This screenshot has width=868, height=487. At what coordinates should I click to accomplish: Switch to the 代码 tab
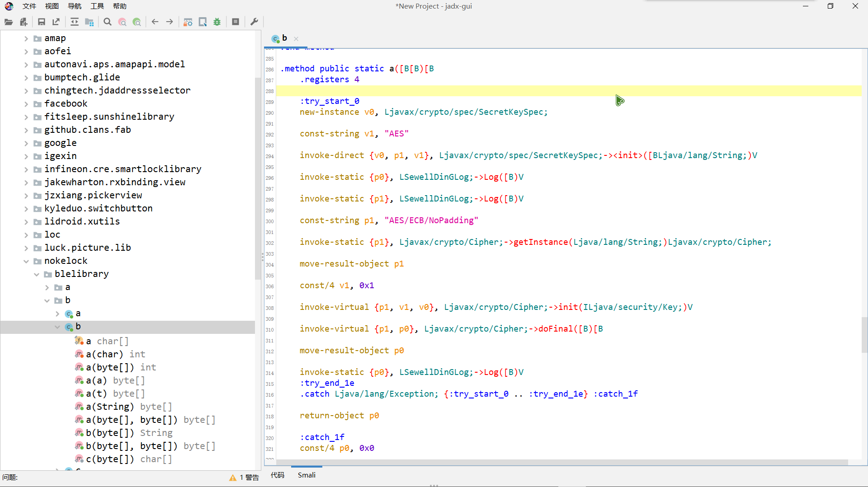point(277,475)
